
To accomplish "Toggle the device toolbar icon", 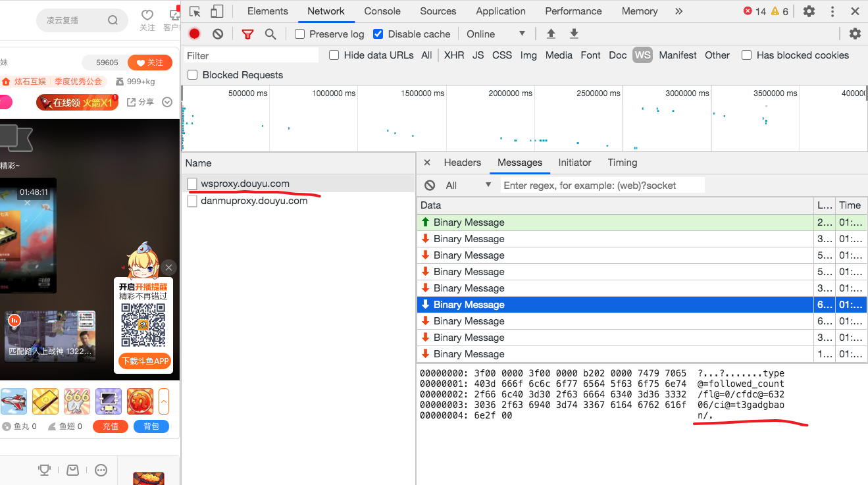I will pos(217,11).
